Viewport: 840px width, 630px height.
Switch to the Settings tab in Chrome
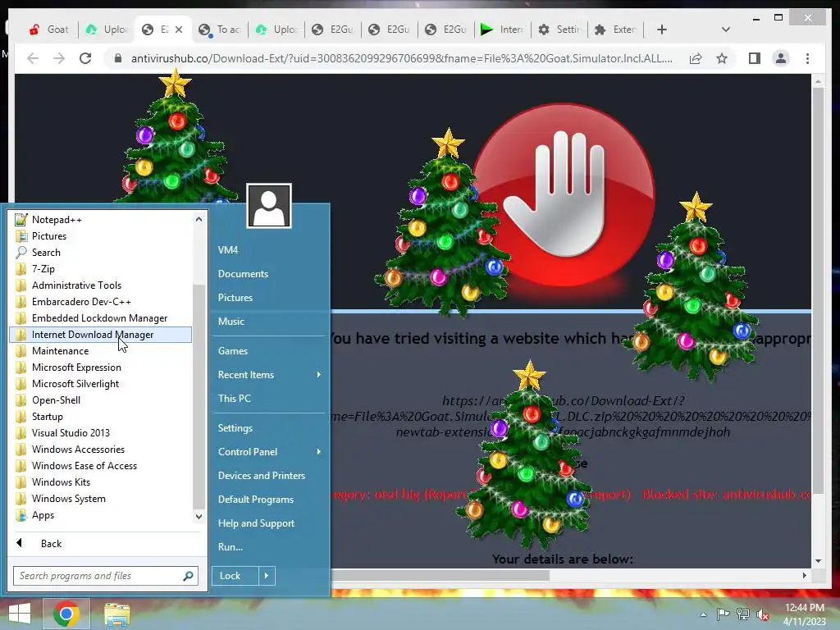559,30
